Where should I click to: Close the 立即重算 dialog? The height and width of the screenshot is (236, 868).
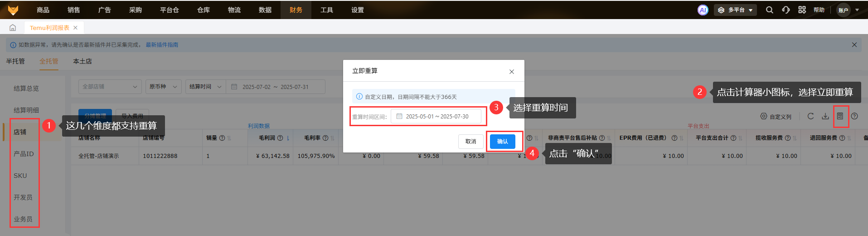pos(511,72)
